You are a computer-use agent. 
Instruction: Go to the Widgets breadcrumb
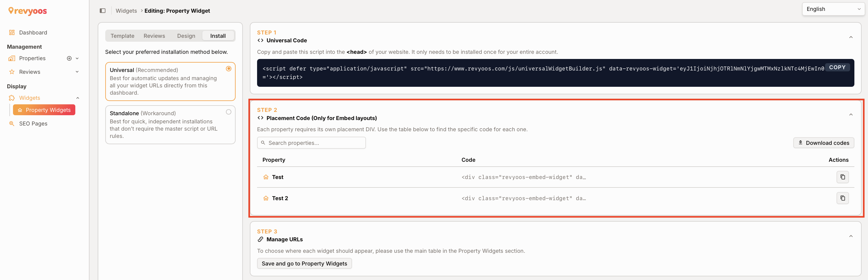point(126,11)
